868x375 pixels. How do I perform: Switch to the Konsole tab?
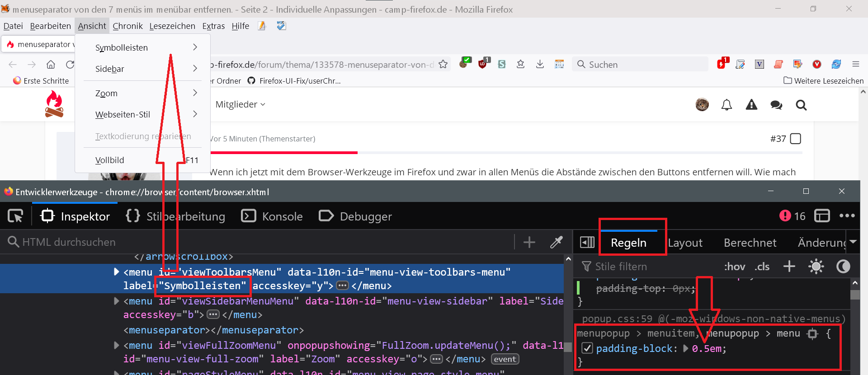click(272, 216)
